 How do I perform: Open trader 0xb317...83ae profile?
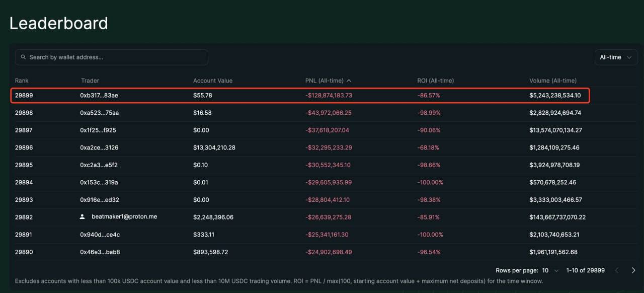[x=99, y=95]
